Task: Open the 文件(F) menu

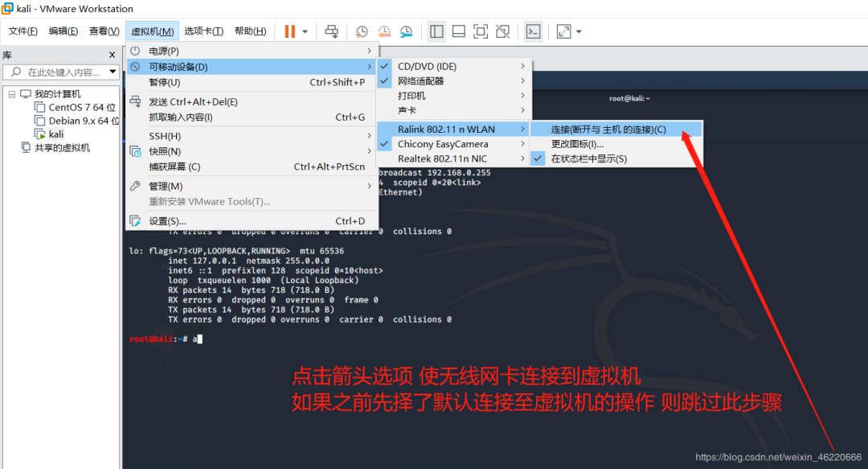Action: (23, 31)
